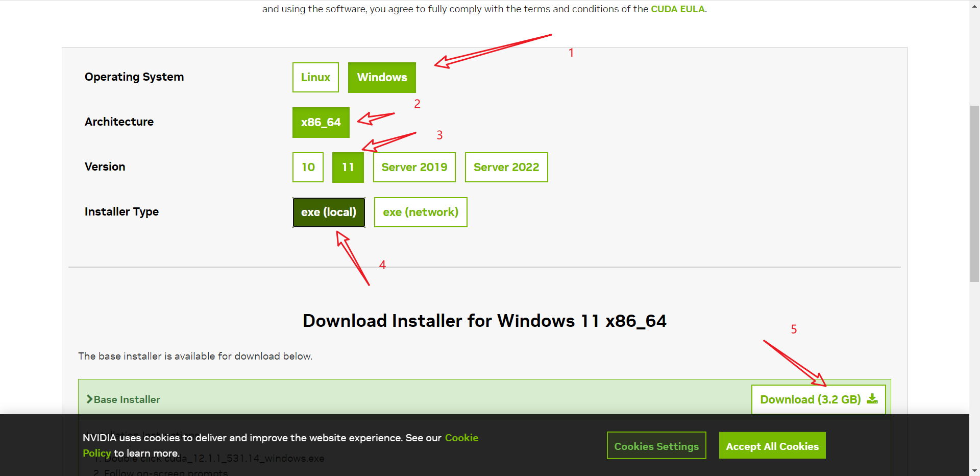Expand the Base Installer chevron
The width and height of the screenshot is (980, 476).
pos(89,399)
